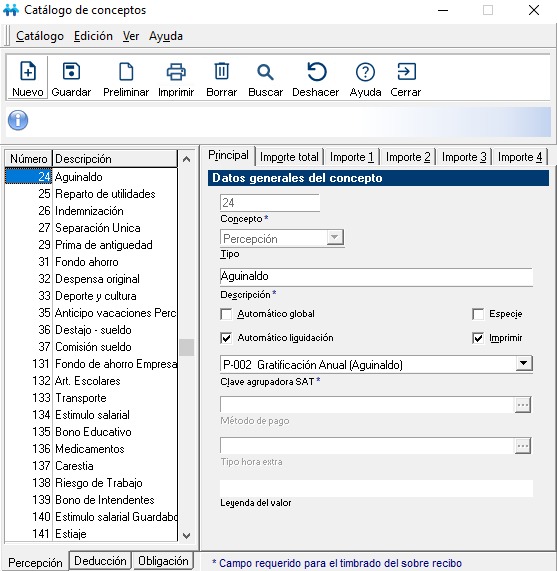Toggle the Especie checkbox
Image resolution: width=557 pixels, height=571 pixels.
tap(478, 314)
